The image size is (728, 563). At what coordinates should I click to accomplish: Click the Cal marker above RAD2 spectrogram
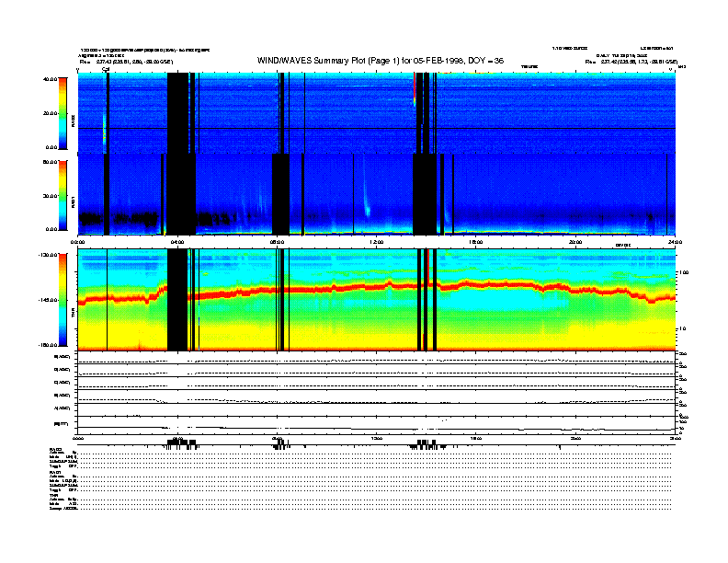point(106,70)
